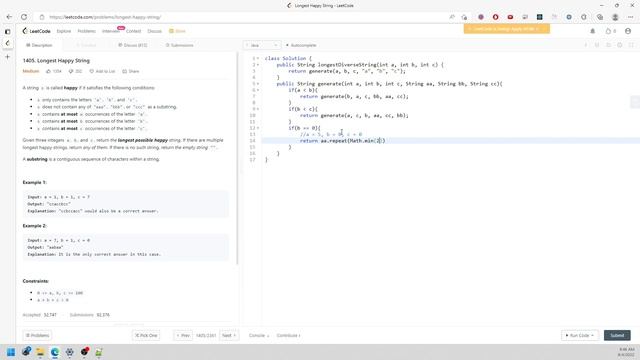Click the title 1405. Longest Happy String

click(56, 60)
